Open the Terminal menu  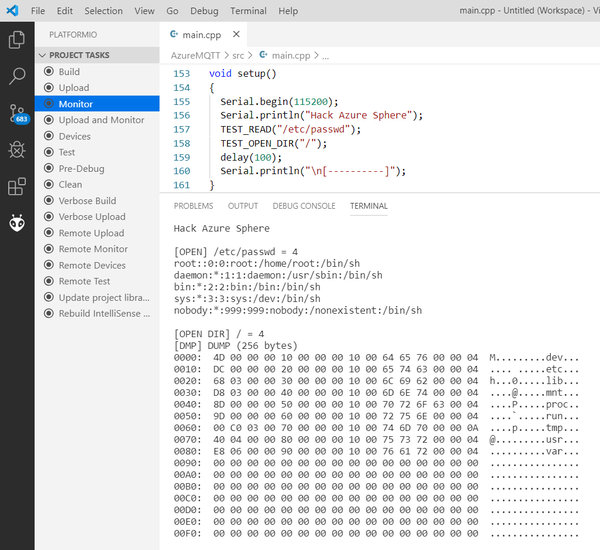point(248,11)
